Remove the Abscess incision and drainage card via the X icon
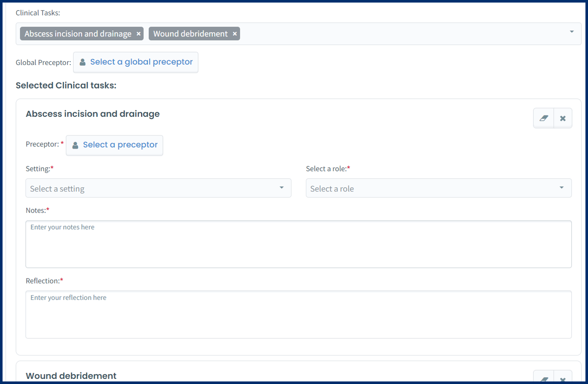 563,118
